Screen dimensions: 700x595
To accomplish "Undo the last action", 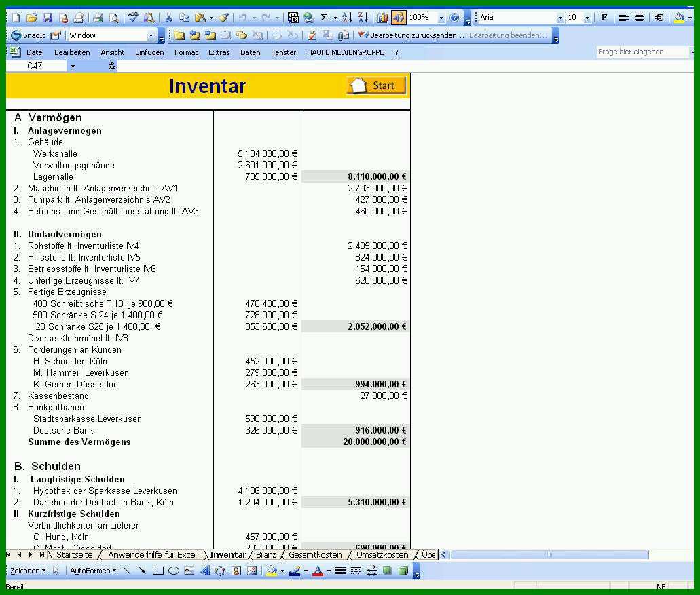I will click(x=243, y=18).
